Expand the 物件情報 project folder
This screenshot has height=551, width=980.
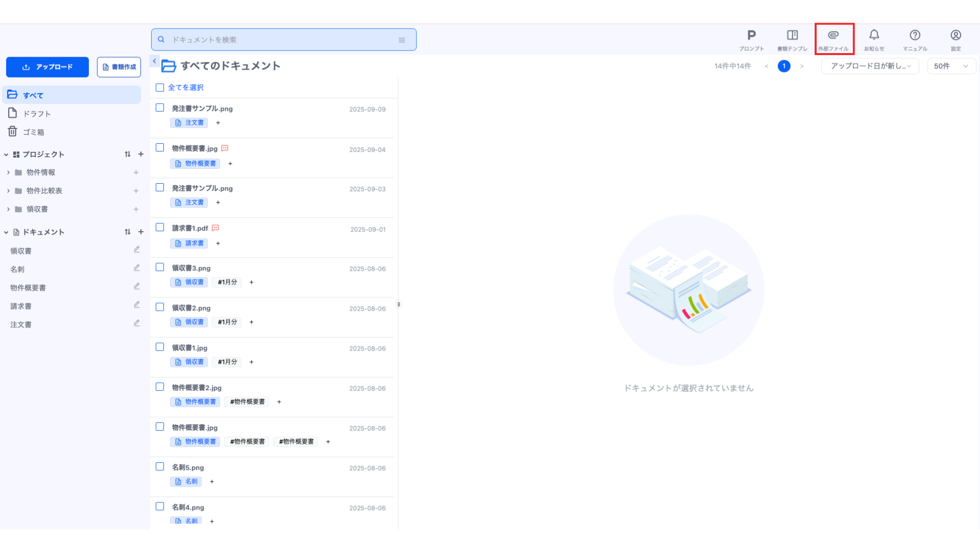[x=8, y=172]
